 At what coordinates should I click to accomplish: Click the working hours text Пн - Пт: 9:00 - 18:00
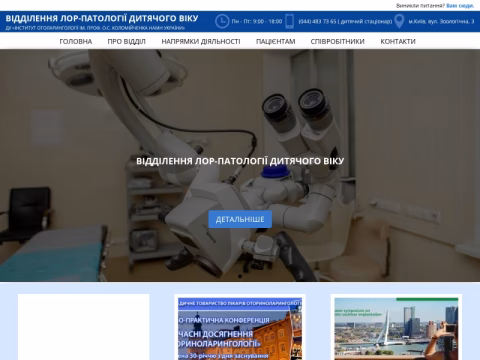point(257,21)
